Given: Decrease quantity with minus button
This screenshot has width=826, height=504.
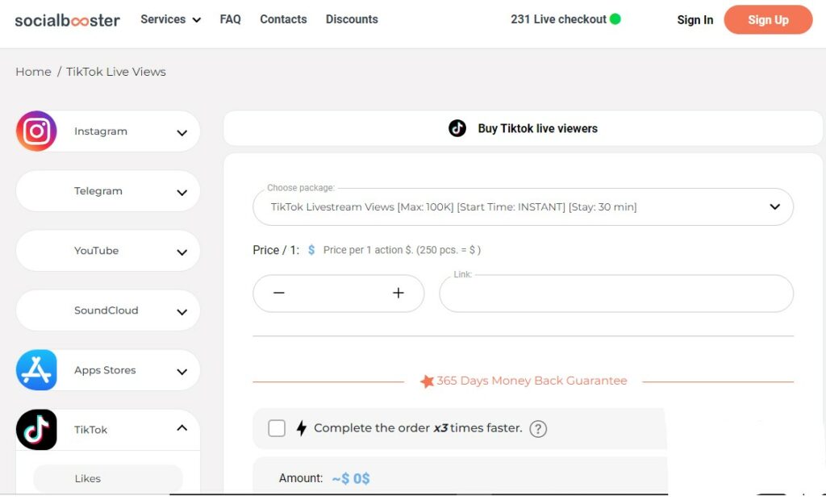Looking at the screenshot, I should [x=278, y=293].
